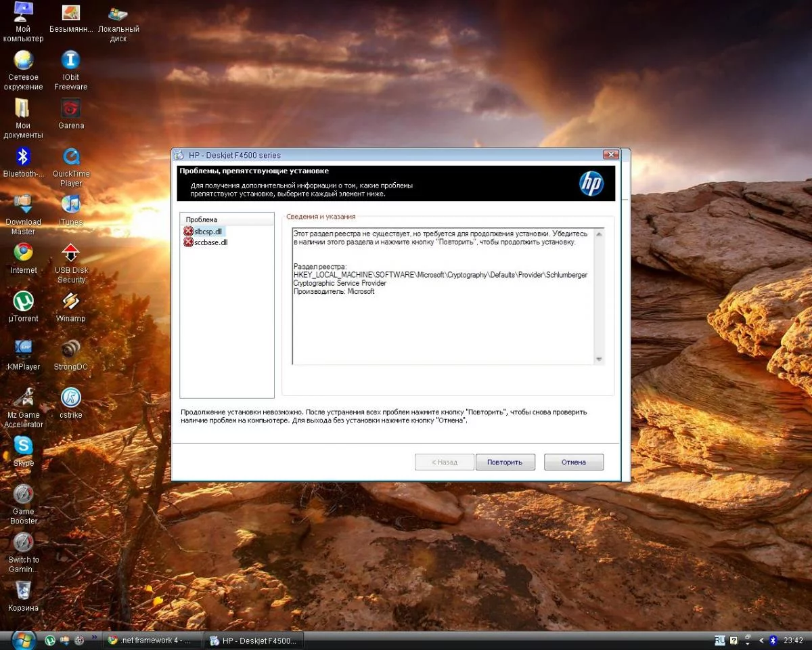Click the Bluetooth tray icon
The height and width of the screenshot is (650, 812).
tap(773, 641)
